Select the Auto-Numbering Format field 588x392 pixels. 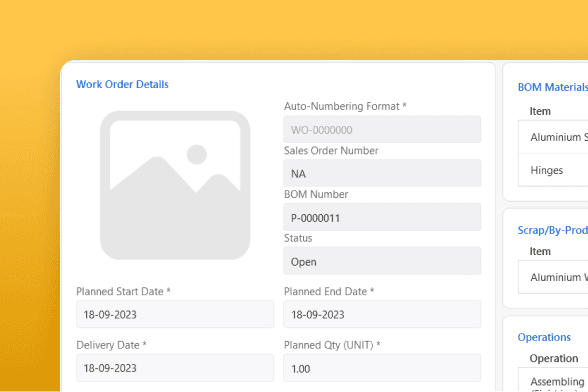click(382, 129)
